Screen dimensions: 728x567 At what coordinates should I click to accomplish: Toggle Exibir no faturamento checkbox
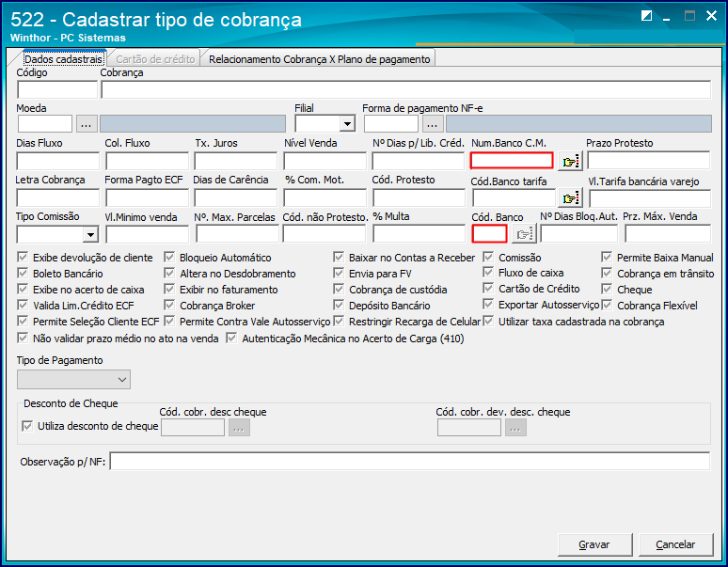click(169, 289)
